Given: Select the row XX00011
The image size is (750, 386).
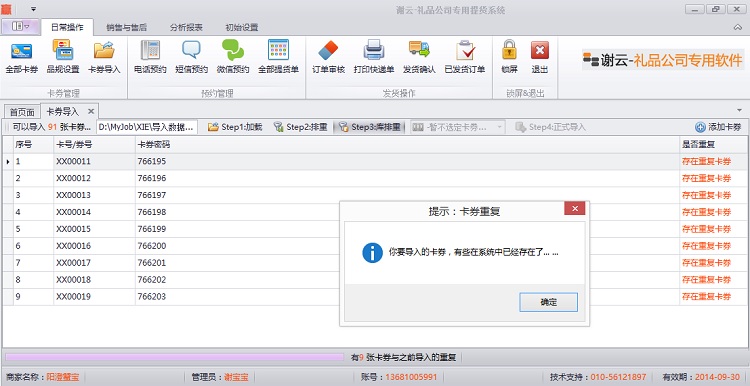Looking at the screenshot, I should click(375, 162).
